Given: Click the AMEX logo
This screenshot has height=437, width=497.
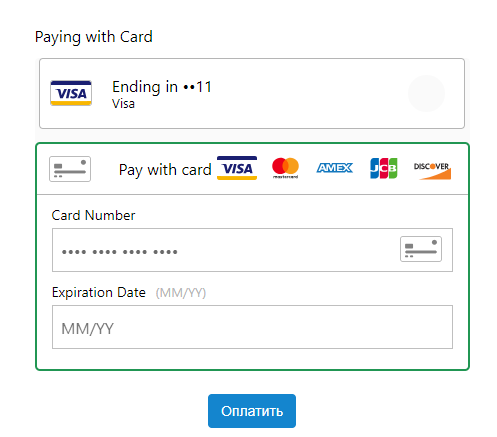Looking at the screenshot, I should (334, 168).
